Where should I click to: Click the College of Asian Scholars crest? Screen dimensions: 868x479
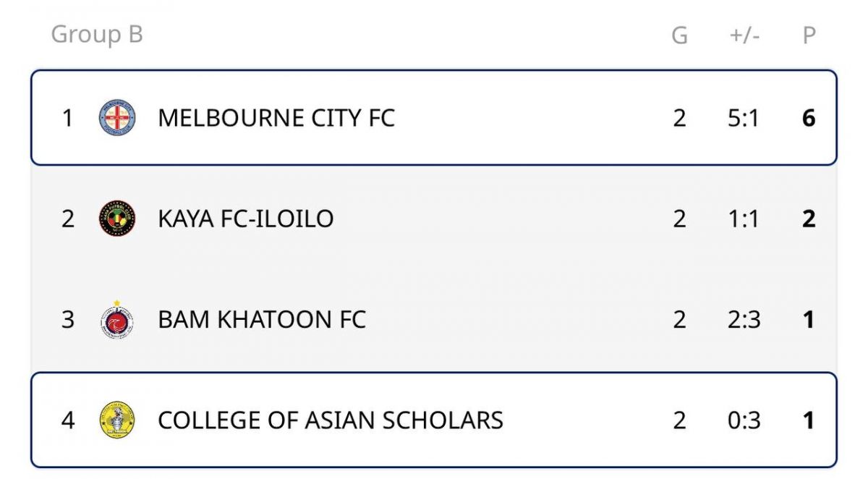coord(117,420)
